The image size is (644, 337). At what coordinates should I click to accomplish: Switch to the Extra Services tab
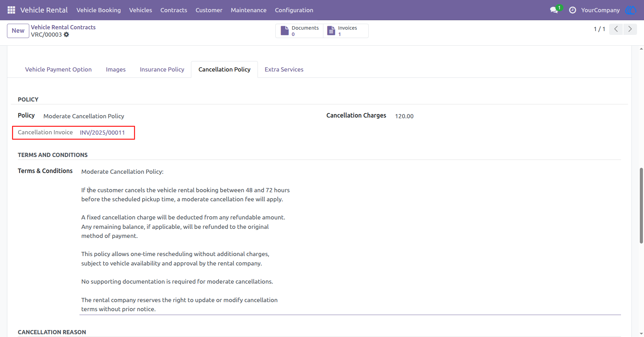pos(284,69)
